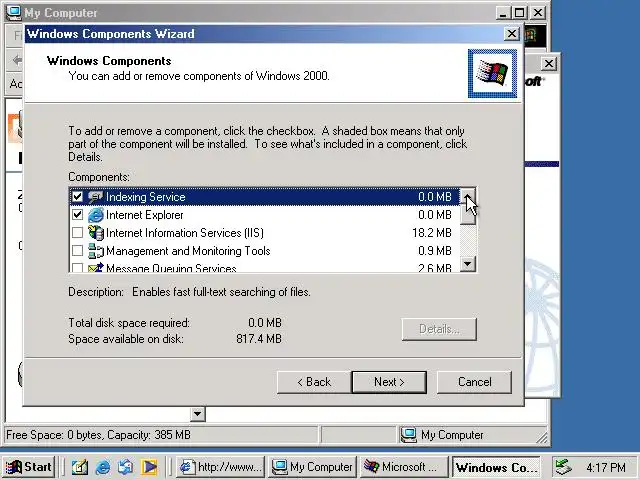The height and width of the screenshot is (480, 640).
Task: Switch to the Microsoft taskbar button
Action: point(404,467)
